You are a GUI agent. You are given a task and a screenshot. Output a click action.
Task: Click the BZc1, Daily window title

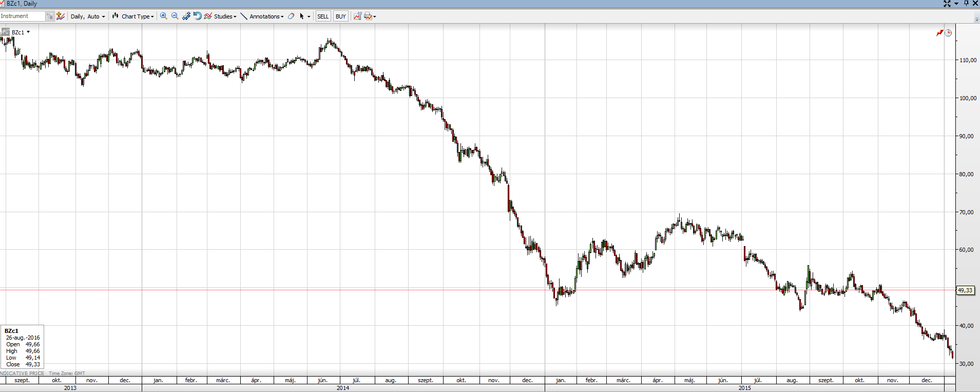(x=22, y=4)
